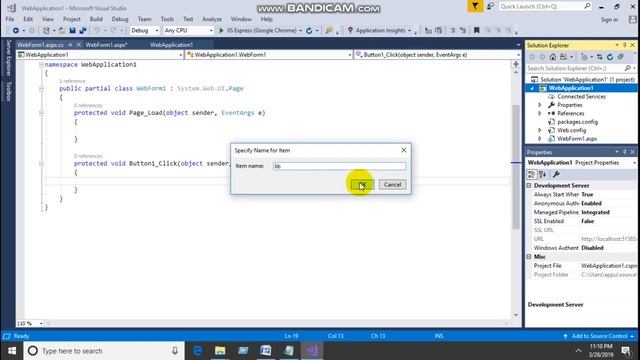Pin the Solution Explorer panel
640x360 pixels.
point(624,45)
